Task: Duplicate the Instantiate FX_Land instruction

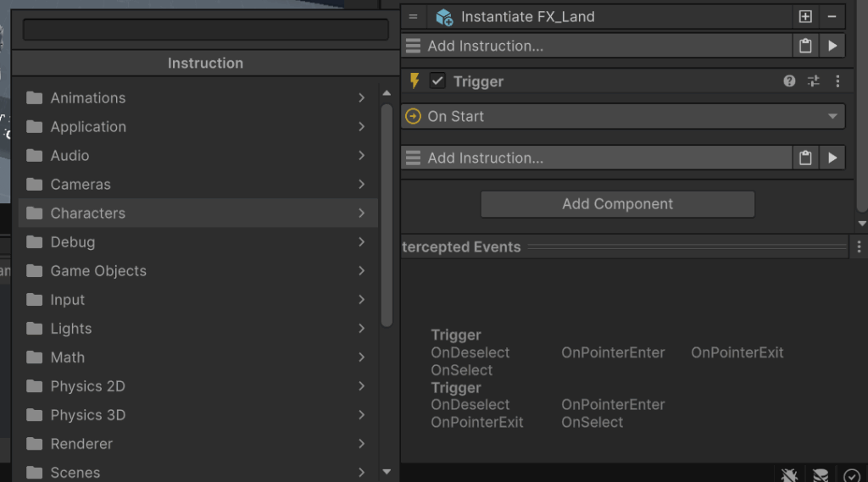Action: pyautogui.click(x=804, y=17)
